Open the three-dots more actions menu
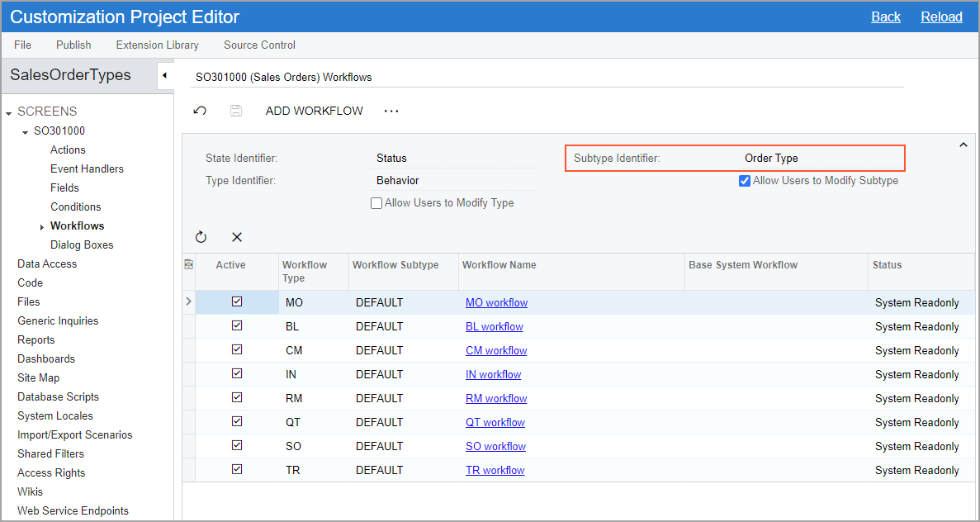 pos(391,111)
